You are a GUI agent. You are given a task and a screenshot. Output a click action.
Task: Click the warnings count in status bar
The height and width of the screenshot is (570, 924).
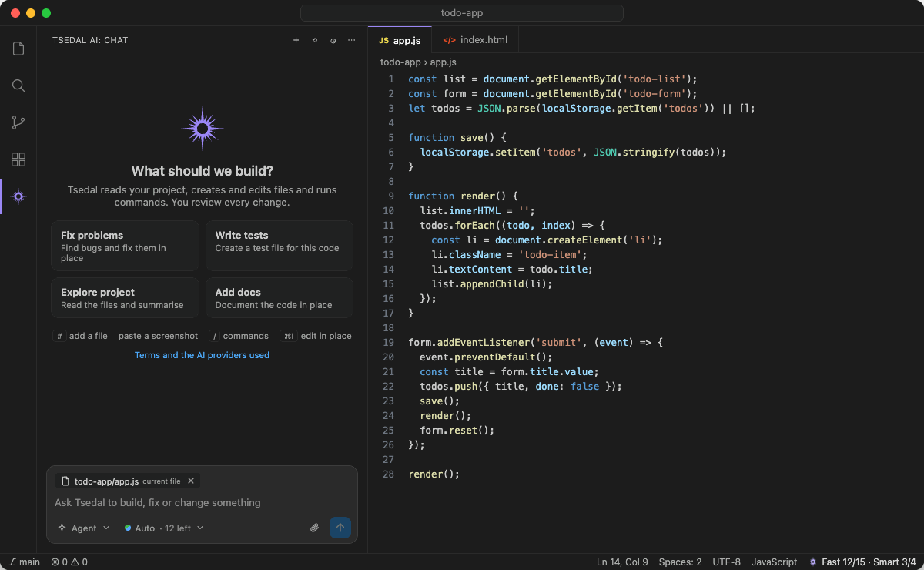(x=79, y=562)
